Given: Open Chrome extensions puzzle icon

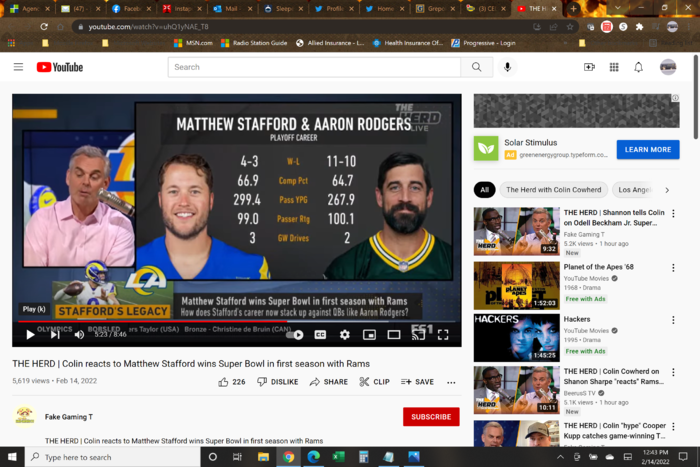Looking at the screenshot, I should click(x=639, y=27).
